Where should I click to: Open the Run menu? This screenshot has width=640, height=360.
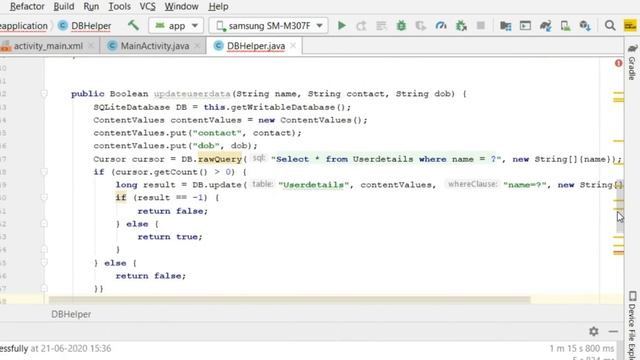click(91, 7)
